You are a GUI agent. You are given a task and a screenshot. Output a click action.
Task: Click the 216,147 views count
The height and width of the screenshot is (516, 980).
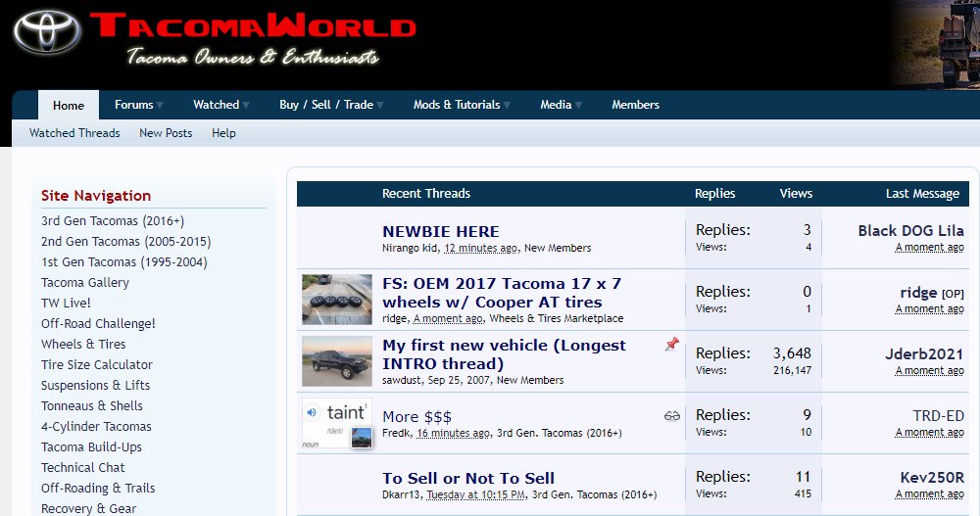click(792, 370)
